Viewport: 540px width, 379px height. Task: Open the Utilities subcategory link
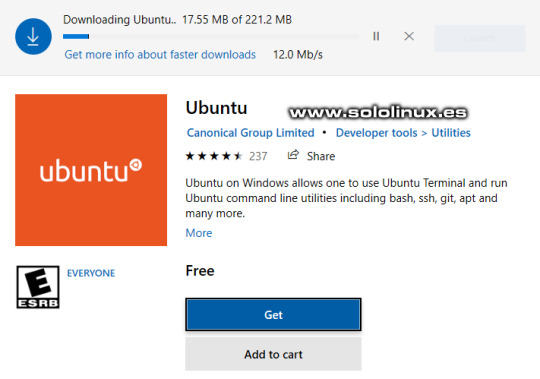(451, 133)
